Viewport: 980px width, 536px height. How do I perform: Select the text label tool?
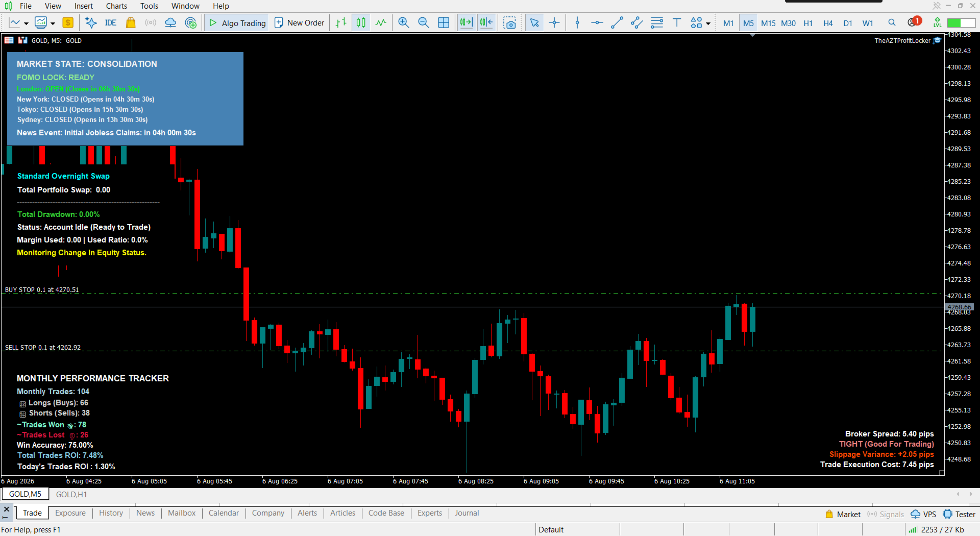677,23
